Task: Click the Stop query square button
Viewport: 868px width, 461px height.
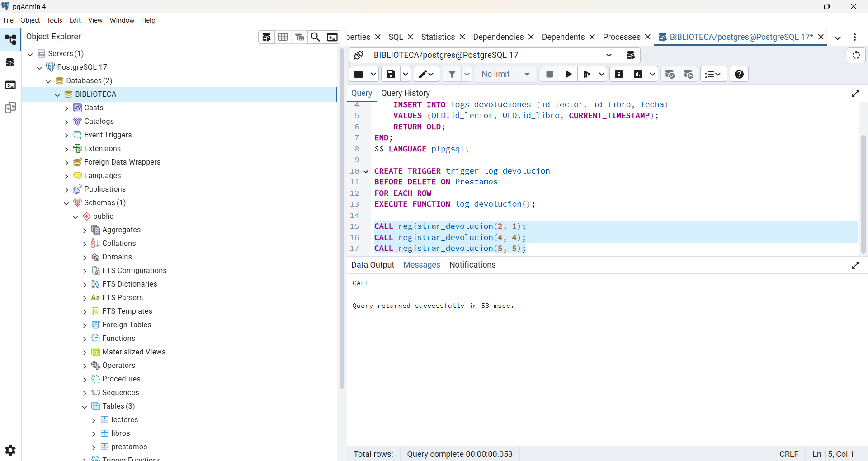Action: point(550,74)
